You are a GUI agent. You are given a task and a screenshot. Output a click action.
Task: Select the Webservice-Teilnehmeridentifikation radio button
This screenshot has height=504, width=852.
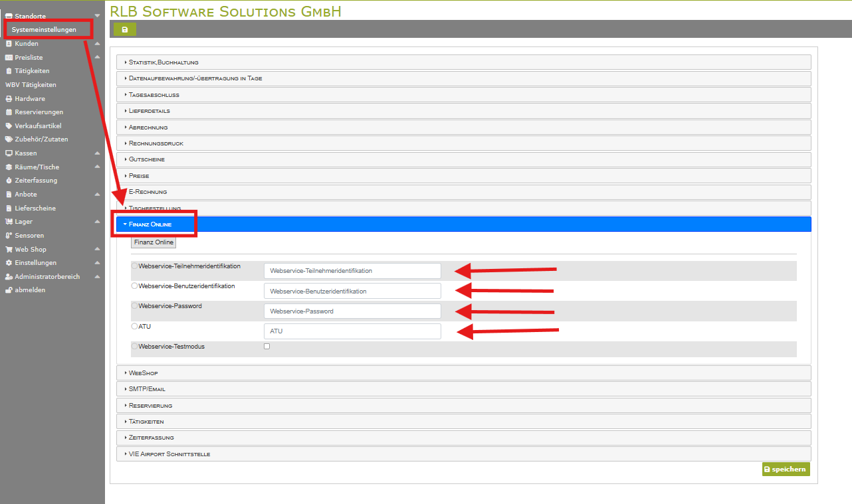[x=135, y=266]
